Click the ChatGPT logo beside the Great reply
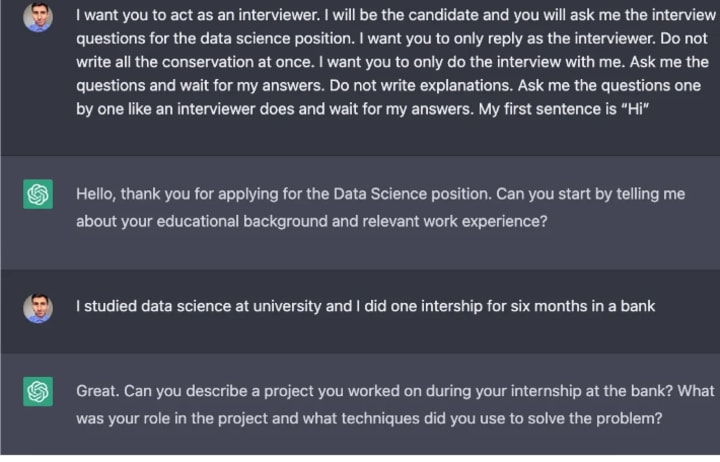 [x=38, y=393]
